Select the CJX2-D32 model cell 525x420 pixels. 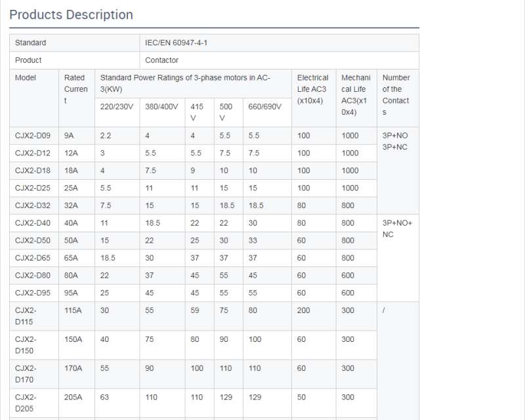pyautogui.click(x=33, y=205)
